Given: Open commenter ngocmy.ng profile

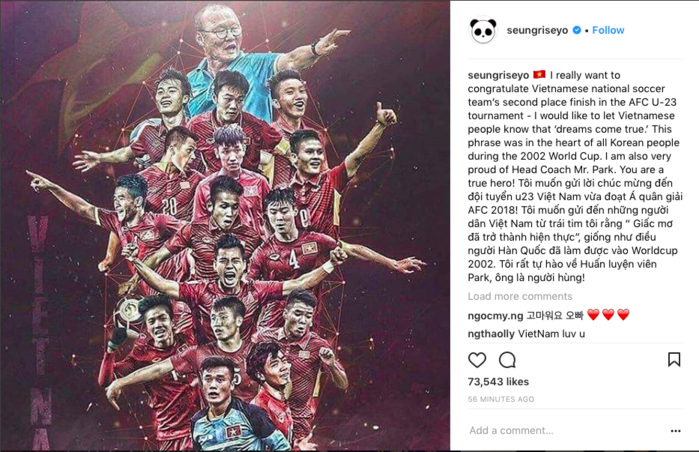Looking at the screenshot, I should [x=495, y=316].
